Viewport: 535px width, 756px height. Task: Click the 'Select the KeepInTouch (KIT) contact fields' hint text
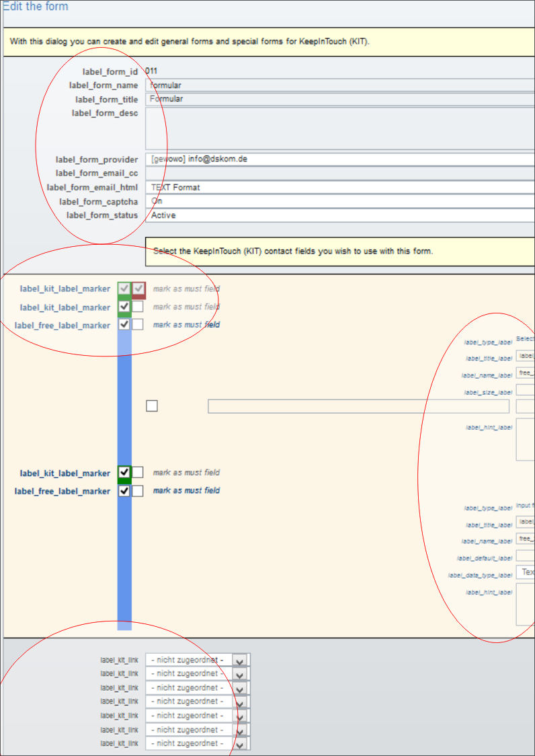point(292,251)
